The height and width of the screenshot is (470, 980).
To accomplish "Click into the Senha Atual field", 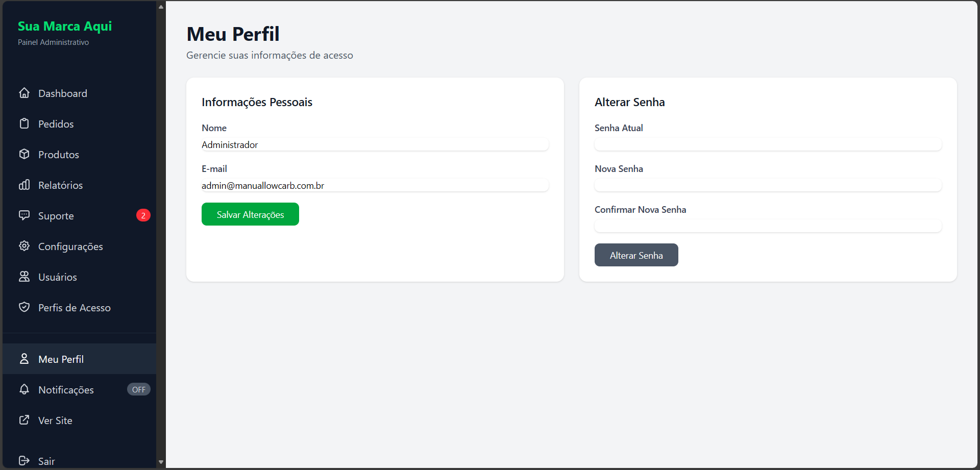I will click(768, 144).
